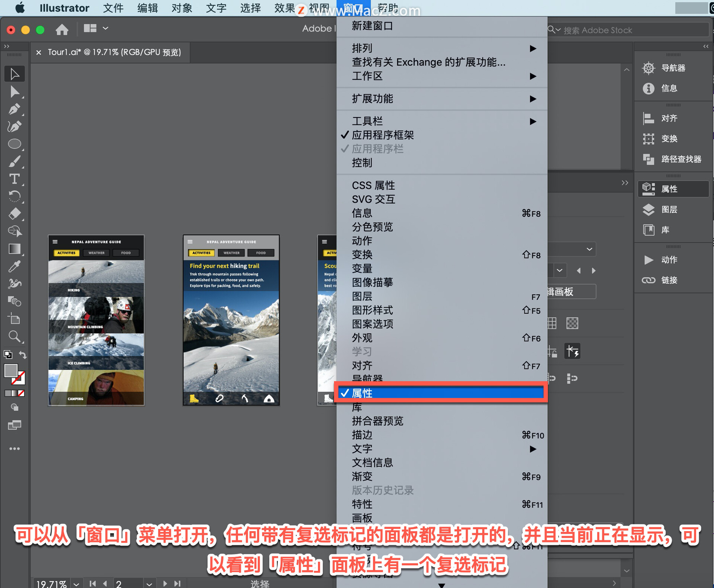Expand the 扩展功能 submenu
This screenshot has height=588, width=714.
point(441,99)
